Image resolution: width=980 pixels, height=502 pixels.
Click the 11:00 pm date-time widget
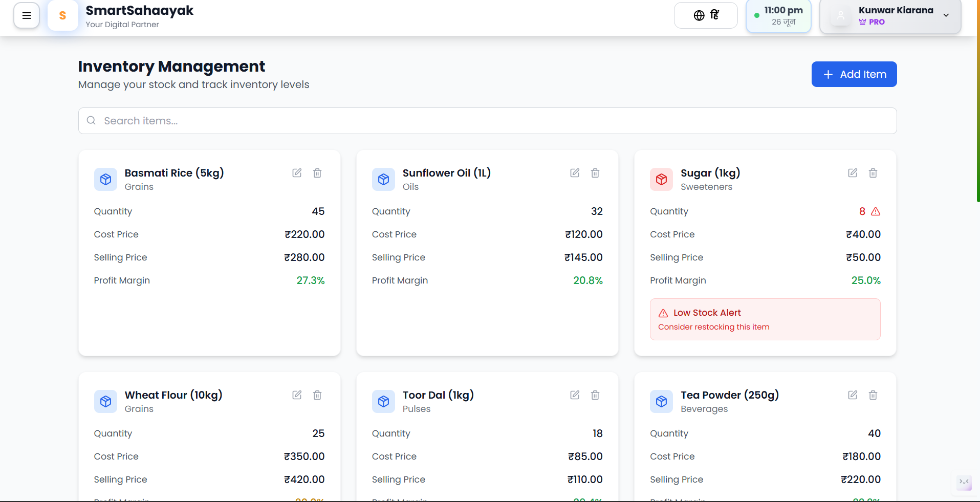[778, 16]
